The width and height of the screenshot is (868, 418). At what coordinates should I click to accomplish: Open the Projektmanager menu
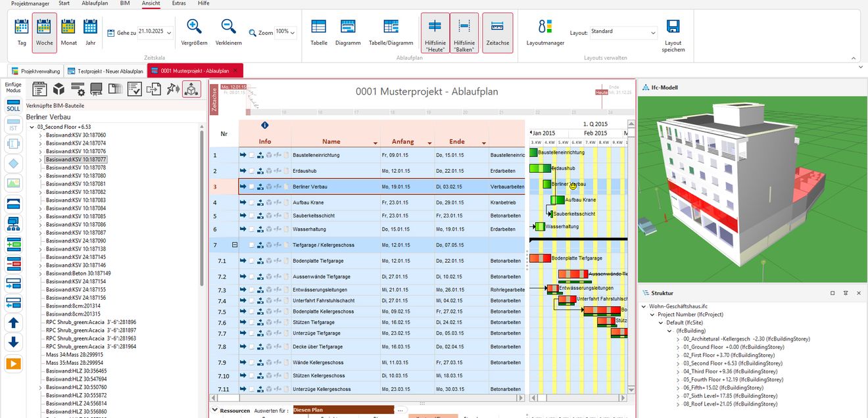(30, 3)
